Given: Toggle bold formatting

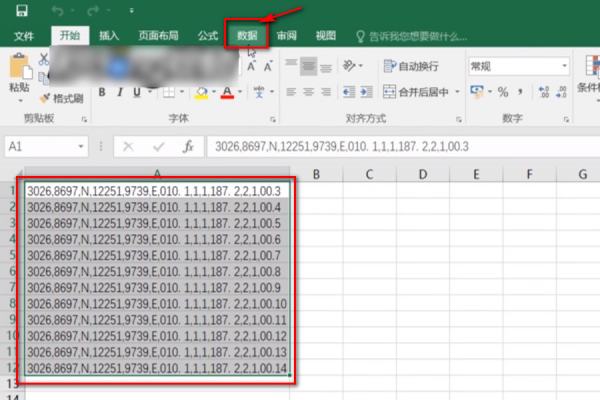Looking at the screenshot, I should [102, 92].
